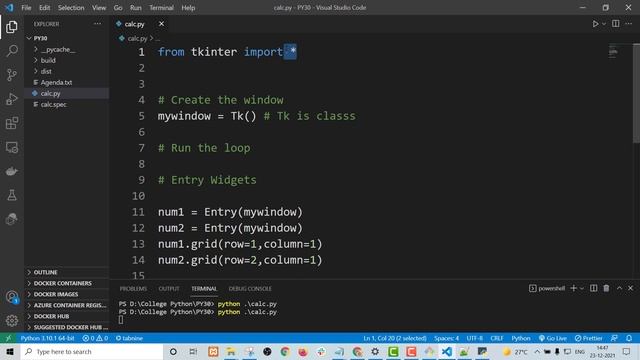Image resolution: width=640 pixels, height=360 pixels.
Task: Switch to the PROBLEMS tab
Action: coord(133,289)
